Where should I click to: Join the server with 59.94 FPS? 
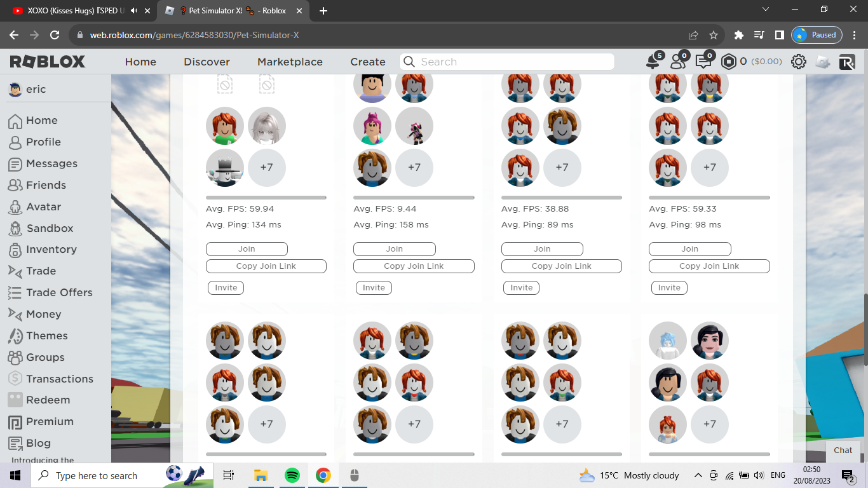[x=247, y=249]
